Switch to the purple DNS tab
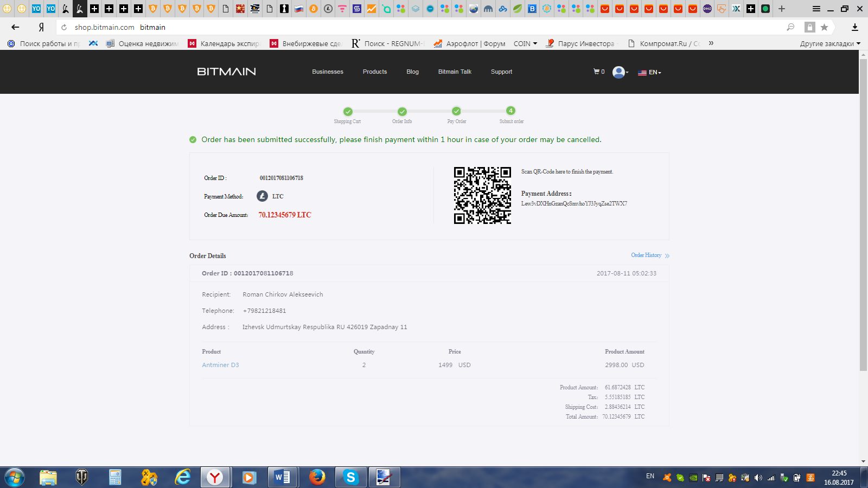Viewport: 868px width, 488px height. 707,9
